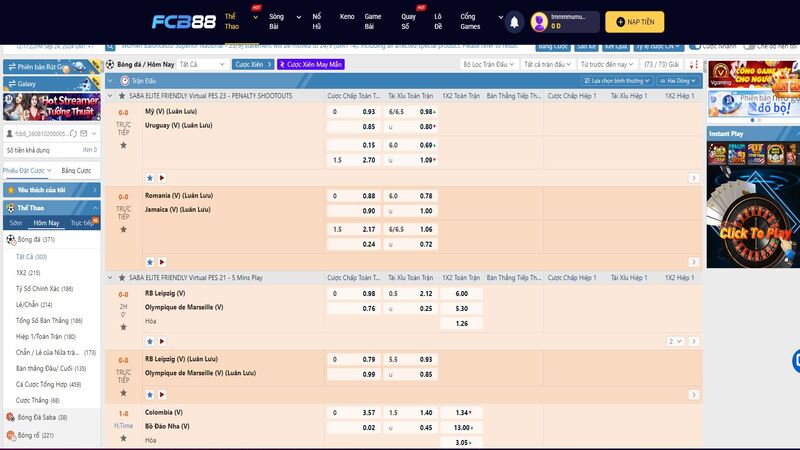
Task: Open Lựa chọn bình thường dropdown
Action: coord(617,81)
